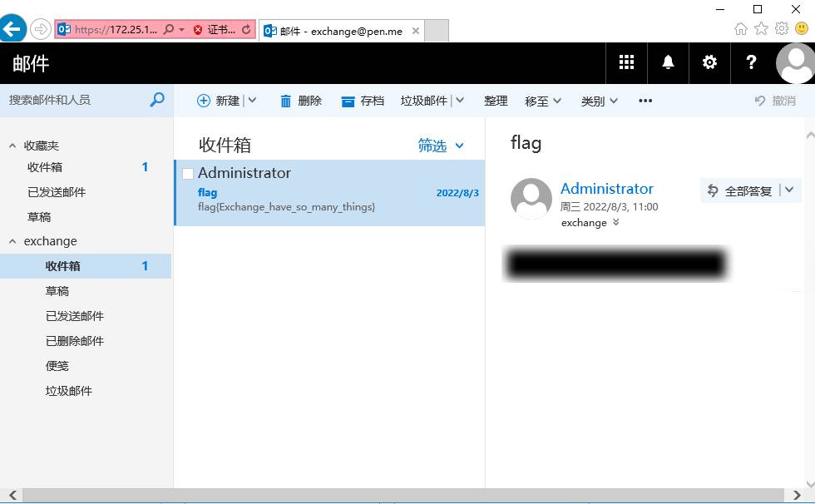Click the 全部答复 reply all button
Viewport: 815px width, 504px height.
pyautogui.click(x=739, y=190)
